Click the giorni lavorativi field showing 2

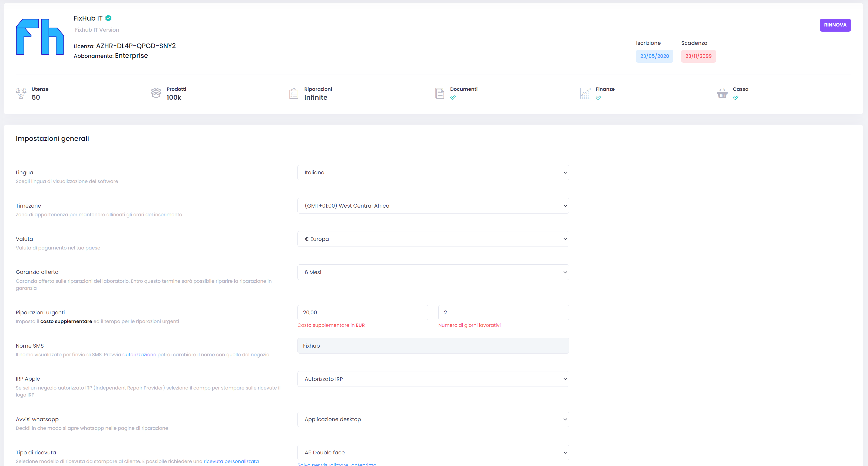tap(503, 312)
